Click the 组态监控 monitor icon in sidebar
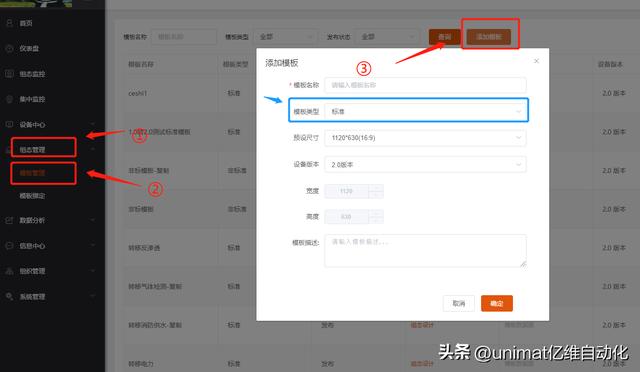 point(9,74)
